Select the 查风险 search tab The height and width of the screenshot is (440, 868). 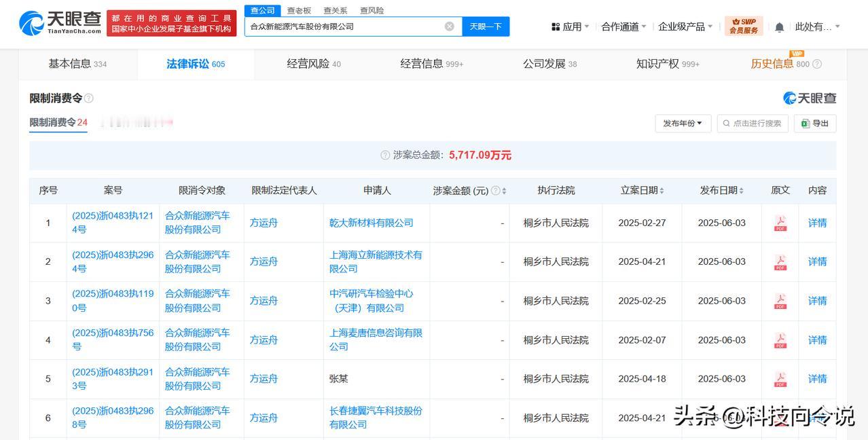point(372,10)
